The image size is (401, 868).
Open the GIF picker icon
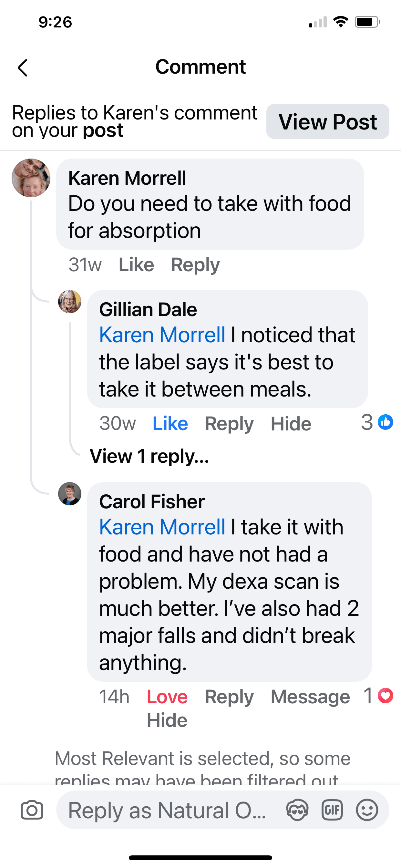click(332, 810)
